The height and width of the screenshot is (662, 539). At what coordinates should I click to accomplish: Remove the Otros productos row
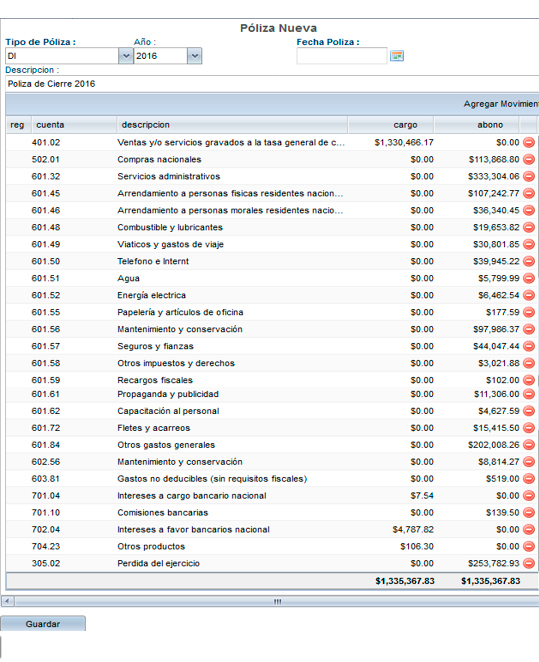529,546
